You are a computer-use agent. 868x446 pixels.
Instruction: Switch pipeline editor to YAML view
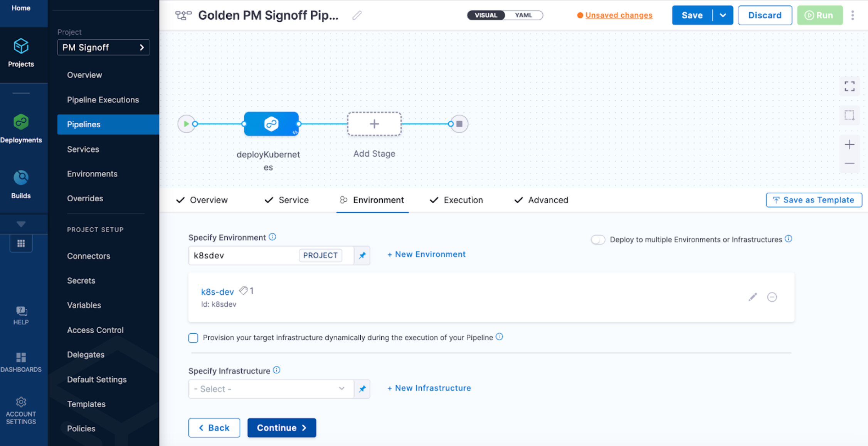523,15
